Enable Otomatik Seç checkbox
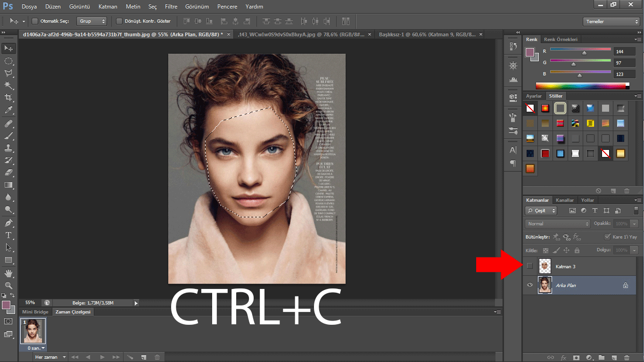Image resolution: width=644 pixels, height=362 pixels. coord(35,21)
